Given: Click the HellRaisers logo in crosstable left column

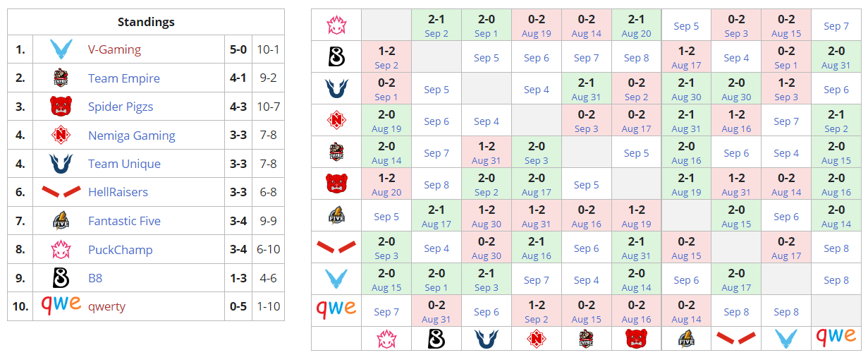Looking at the screenshot, I should click(x=336, y=247).
